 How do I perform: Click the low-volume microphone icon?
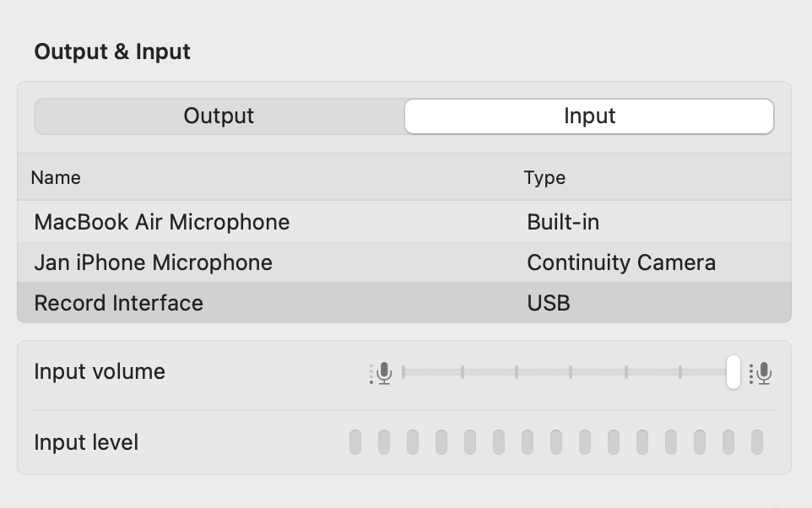[381, 373]
